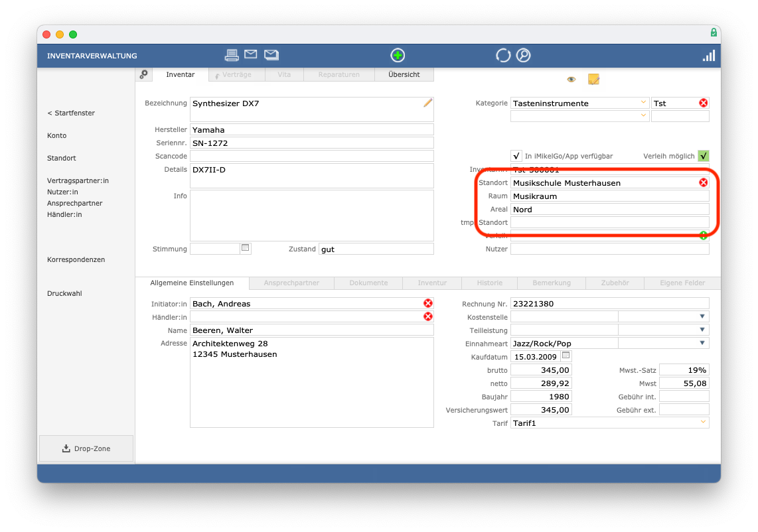Click the red X in Händler:in field
The width and height of the screenshot is (758, 532).
coord(428,316)
